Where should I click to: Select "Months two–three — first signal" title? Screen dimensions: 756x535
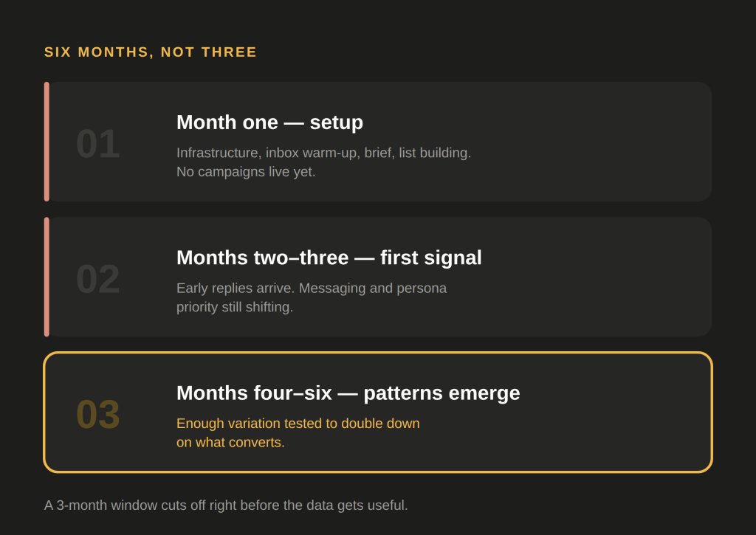tap(329, 258)
